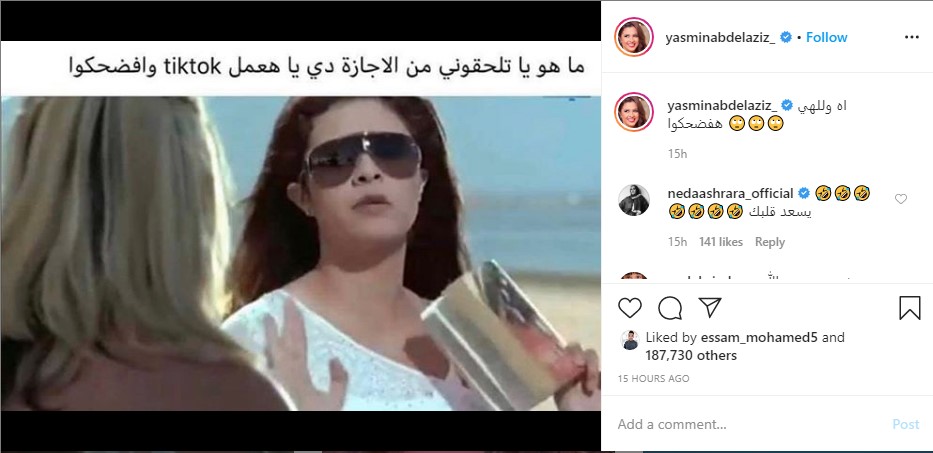
Task: Click yasminabdelaziz_ username in post header
Action: (x=721, y=38)
